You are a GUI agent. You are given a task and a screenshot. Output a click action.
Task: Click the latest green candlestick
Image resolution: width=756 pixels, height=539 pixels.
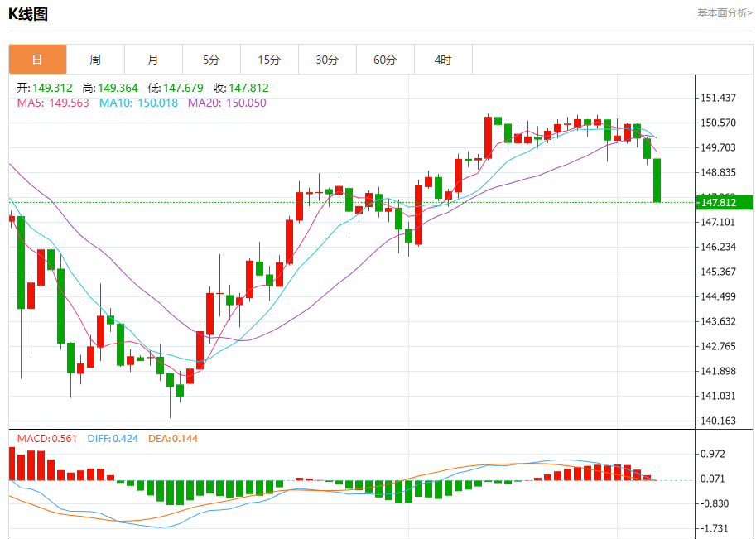pos(657,180)
